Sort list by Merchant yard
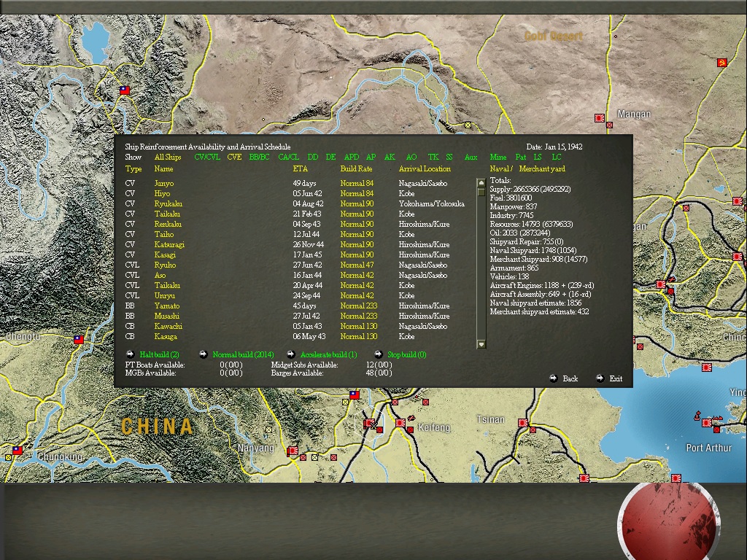747x560 pixels. pos(542,168)
